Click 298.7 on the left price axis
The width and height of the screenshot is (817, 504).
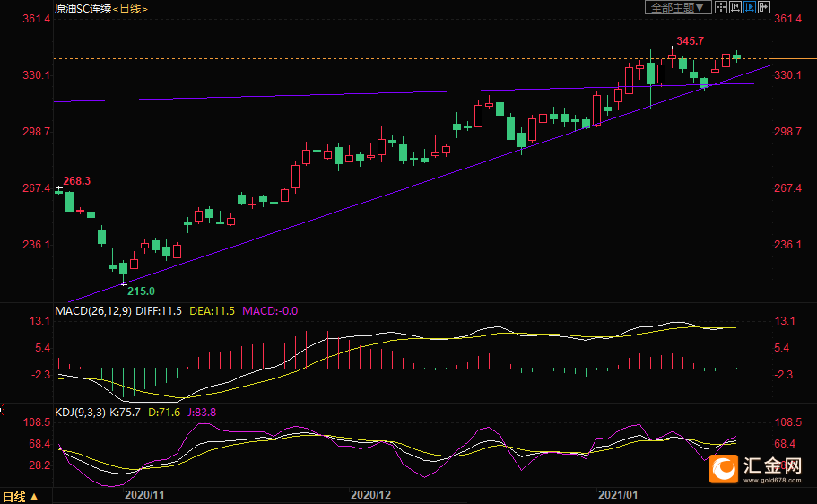(37, 131)
